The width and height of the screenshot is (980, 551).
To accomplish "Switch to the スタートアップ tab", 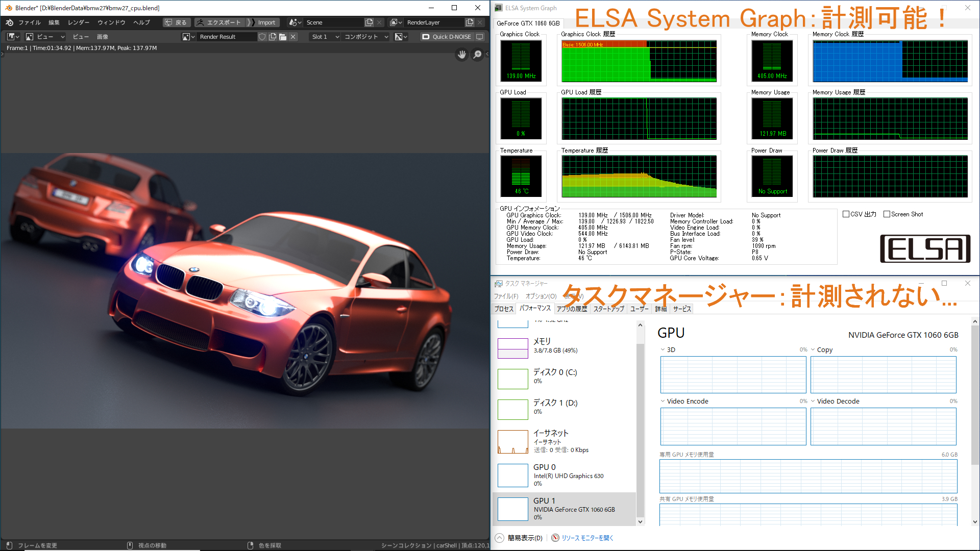I will (608, 309).
